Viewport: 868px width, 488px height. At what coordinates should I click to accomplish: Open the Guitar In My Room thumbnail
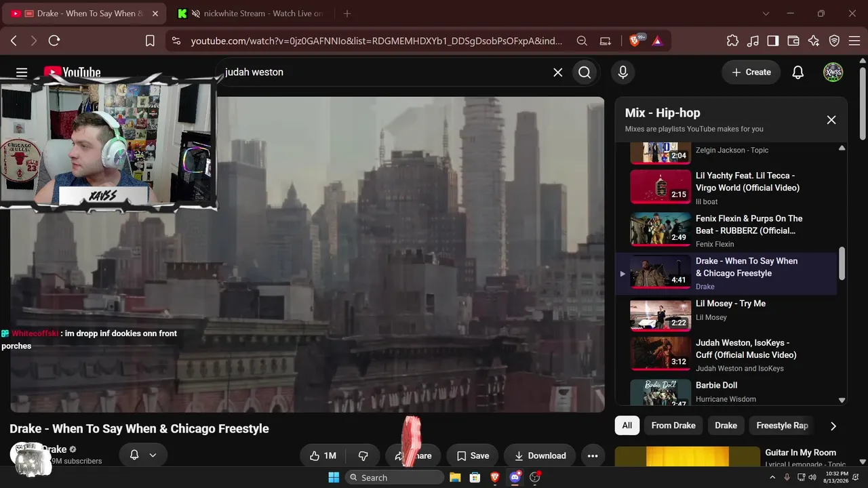[688, 457]
